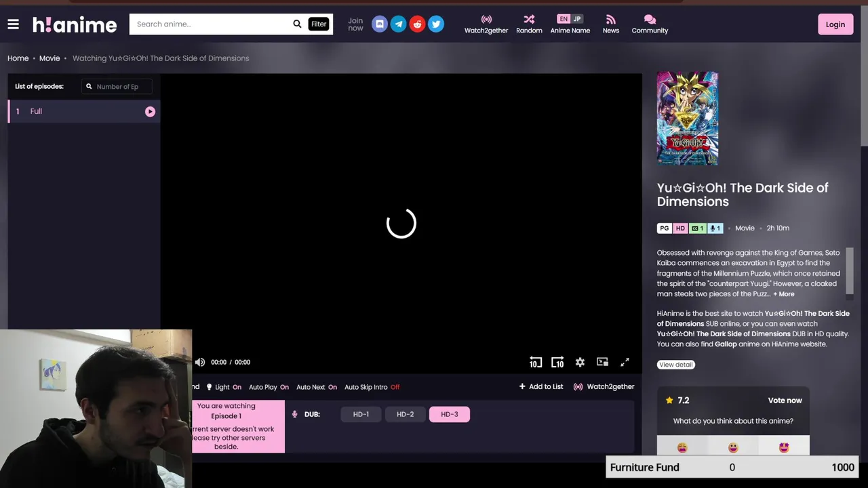This screenshot has height=488, width=868.
Task: Switch anime name to EN
Action: (x=564, y=19)
